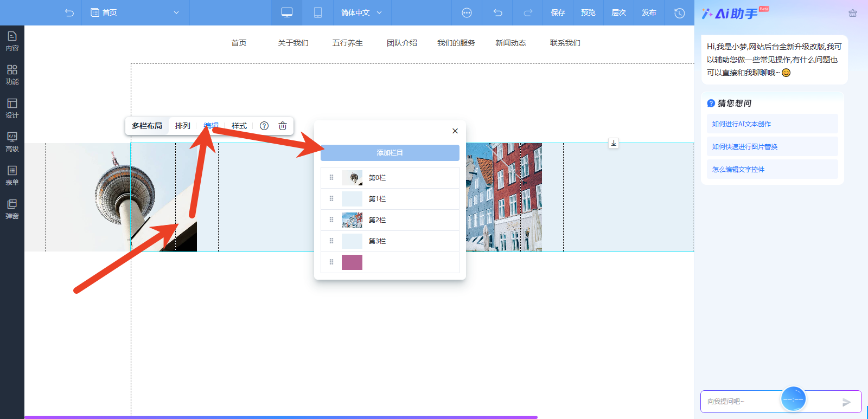
Task: Click 保存 in the top toolbar
Action: (x=558, y=12)
